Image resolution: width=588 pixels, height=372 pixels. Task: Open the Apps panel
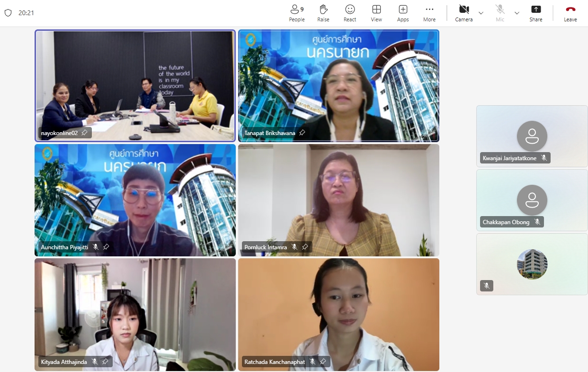tap(403, 13)
